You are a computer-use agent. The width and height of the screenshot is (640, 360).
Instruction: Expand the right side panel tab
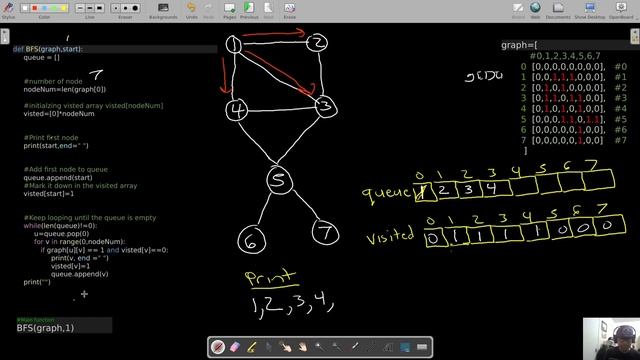click(635, 36)
